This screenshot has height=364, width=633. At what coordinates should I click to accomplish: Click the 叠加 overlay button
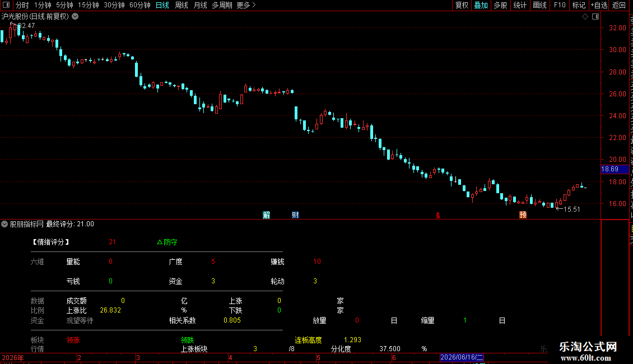tap(481, 5)
